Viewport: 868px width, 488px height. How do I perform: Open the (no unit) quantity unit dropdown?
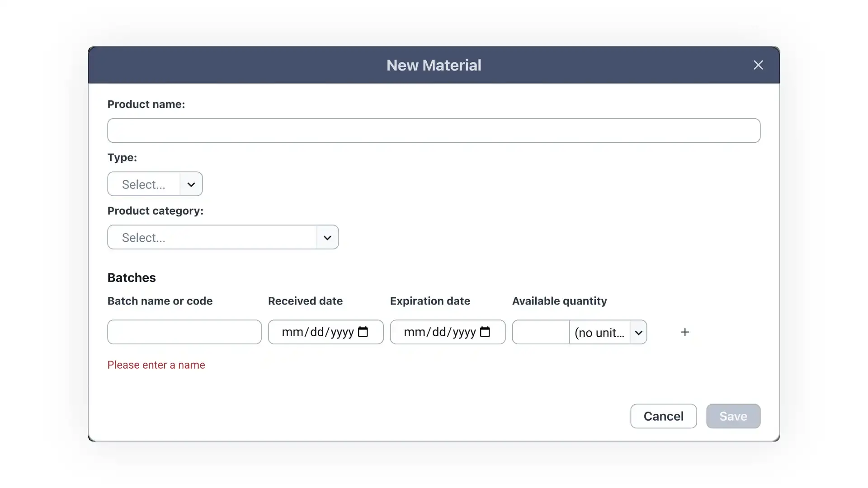click(x=608, y=332)
